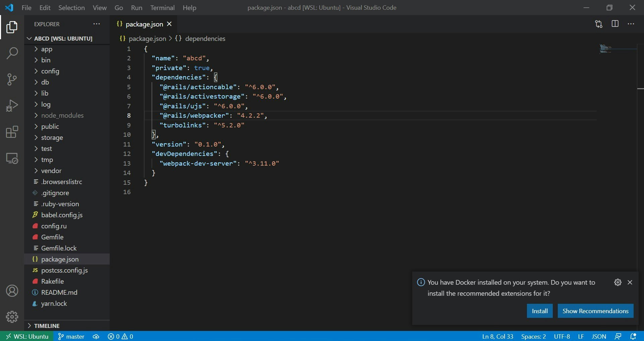This screenshot has width=644, height=341.
Task: Open the Accounts menu icon
Action: (12, 291)
